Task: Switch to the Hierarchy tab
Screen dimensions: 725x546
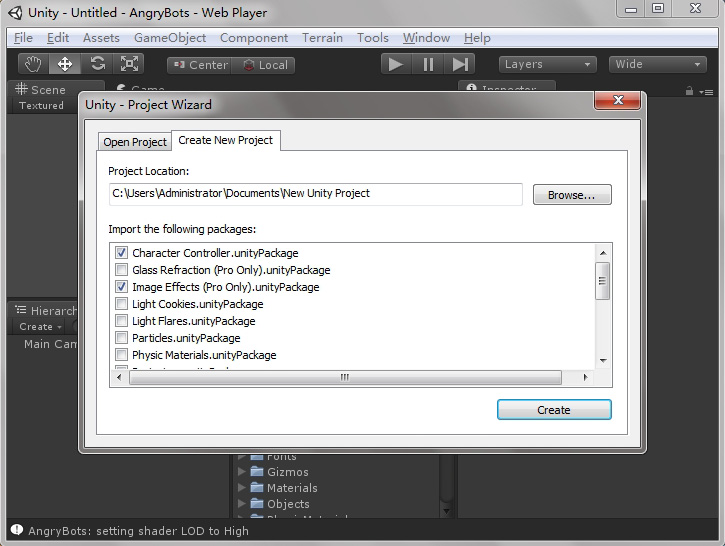Action: coord(45,310)
